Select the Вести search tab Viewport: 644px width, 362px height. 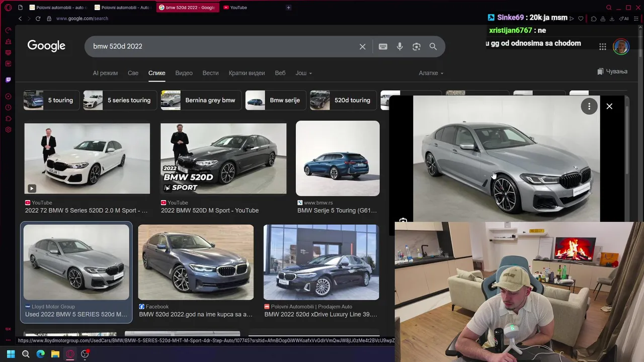[210, 73]
